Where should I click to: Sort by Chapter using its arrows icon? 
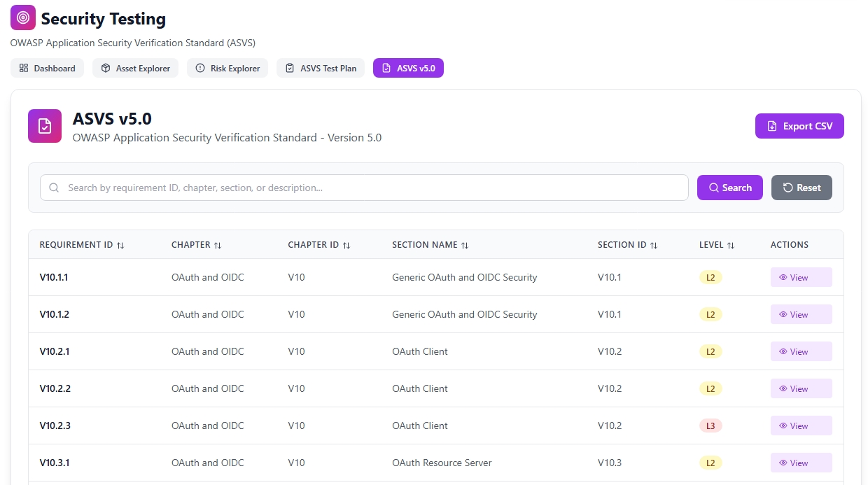[218, 246]
